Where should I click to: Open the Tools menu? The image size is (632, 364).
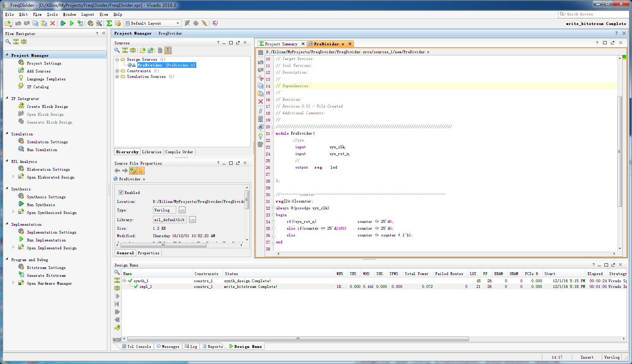pos(52,14)
